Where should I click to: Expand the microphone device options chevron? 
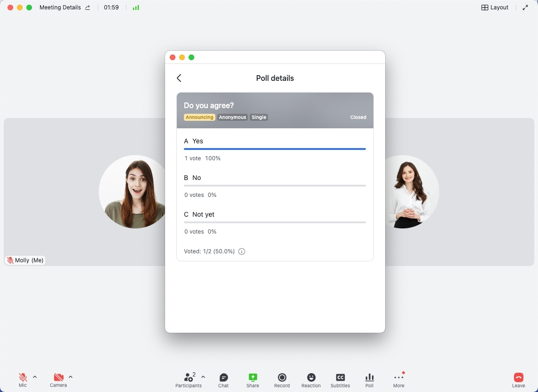(x=34, y=376)
